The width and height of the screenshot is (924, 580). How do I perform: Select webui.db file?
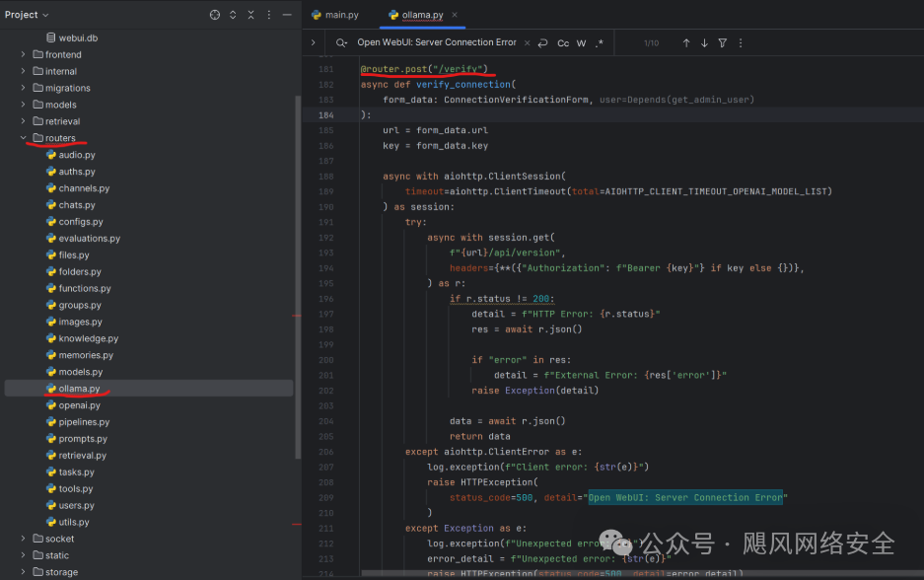(x=72, y=37)
